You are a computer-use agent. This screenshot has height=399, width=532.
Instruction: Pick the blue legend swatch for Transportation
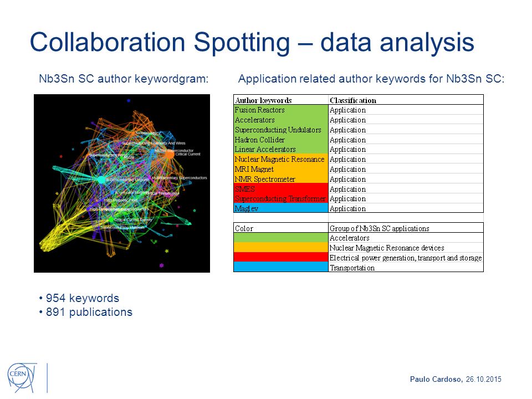(x=281, y=267)
